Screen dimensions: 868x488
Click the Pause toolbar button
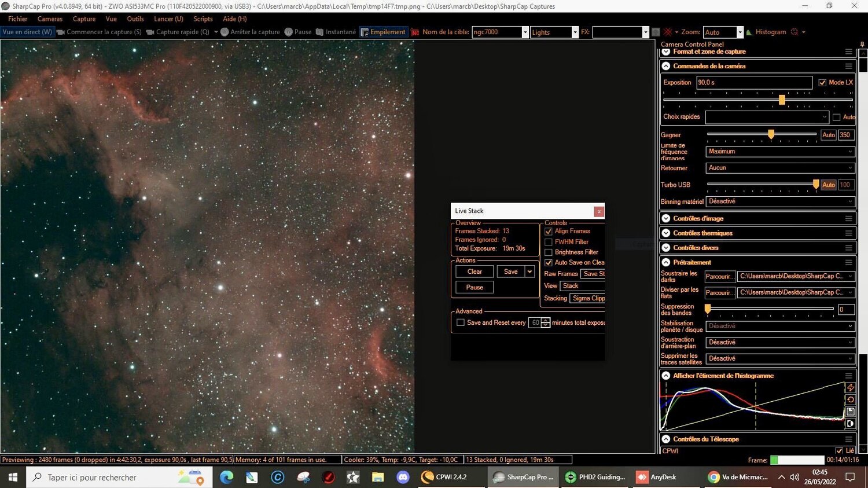[298, 32]
